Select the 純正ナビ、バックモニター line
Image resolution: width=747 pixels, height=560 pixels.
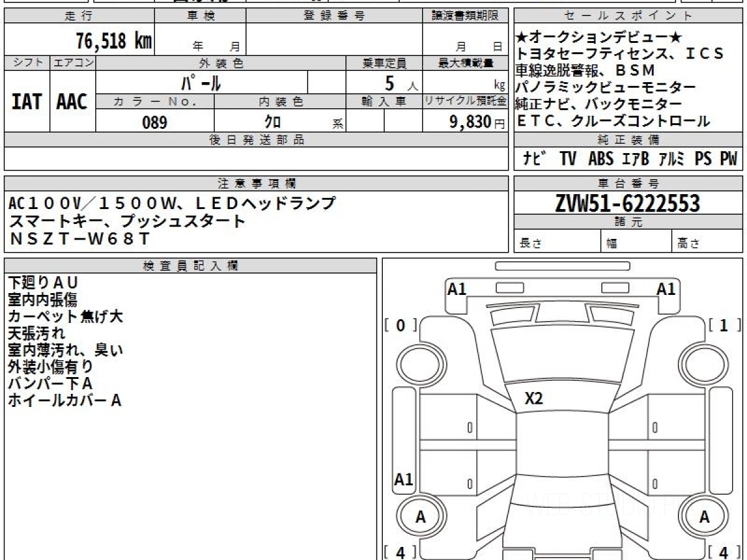[599, 105]
